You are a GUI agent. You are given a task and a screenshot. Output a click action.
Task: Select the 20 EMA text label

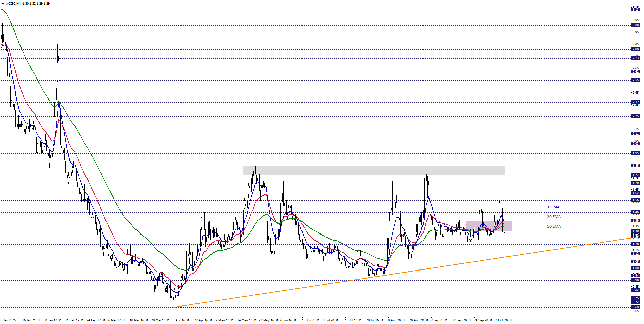click(554, 217)
